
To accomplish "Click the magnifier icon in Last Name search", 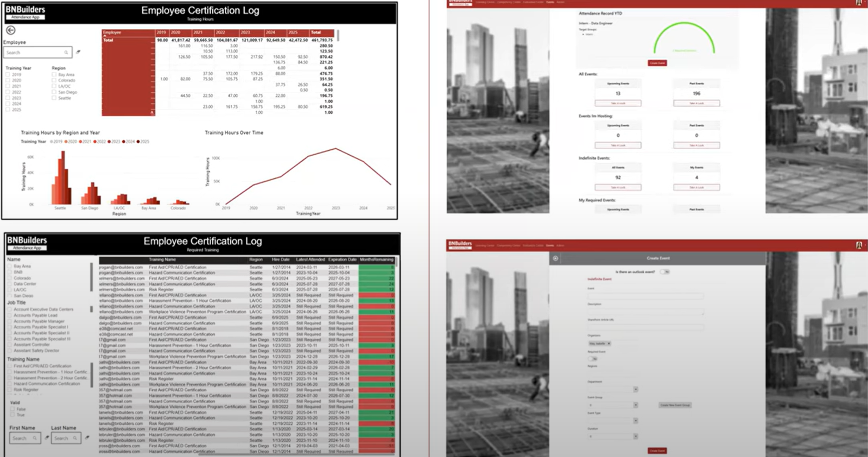I will pyautogui.click(x=75, y=438).
